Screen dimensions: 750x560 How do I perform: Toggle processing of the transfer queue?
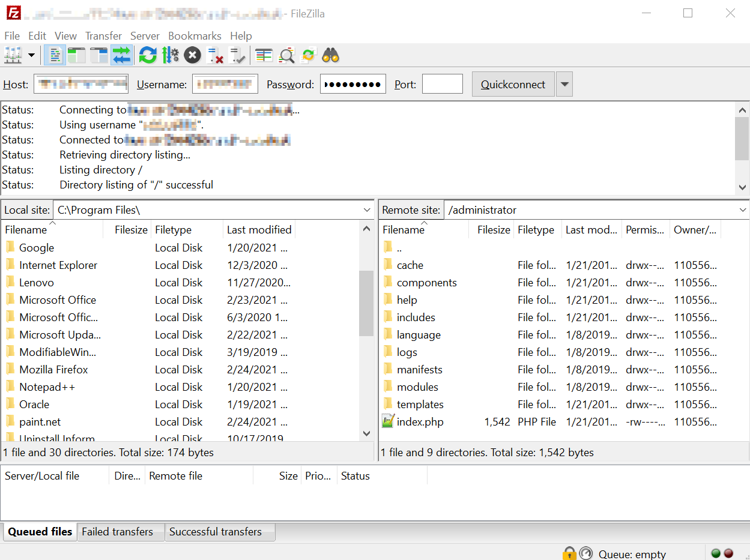point(170,56)
